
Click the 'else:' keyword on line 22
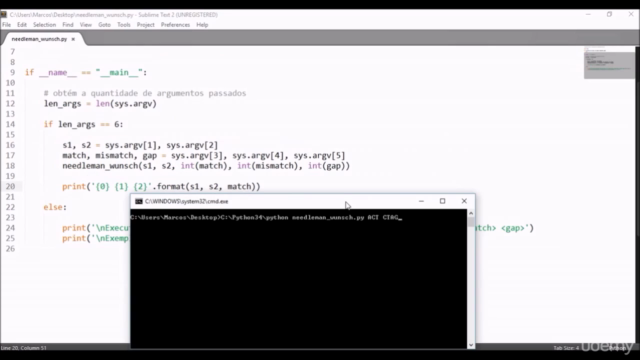(55, 207)
